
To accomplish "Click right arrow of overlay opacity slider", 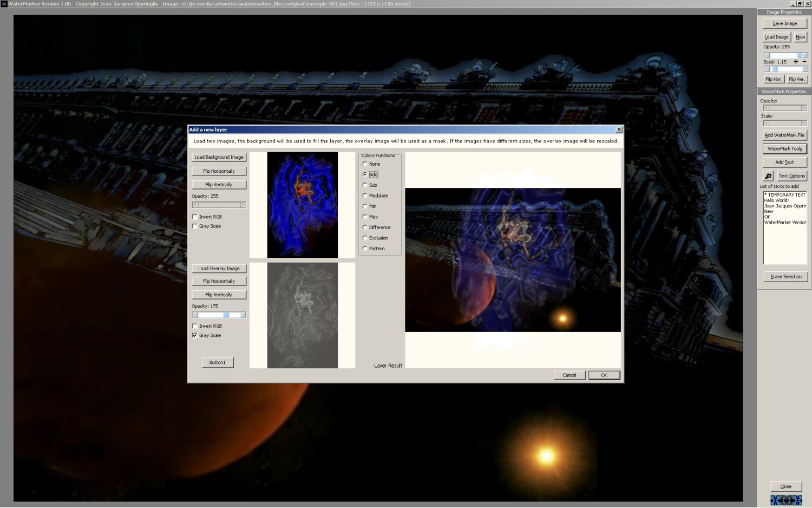I will tap(243, 315).
